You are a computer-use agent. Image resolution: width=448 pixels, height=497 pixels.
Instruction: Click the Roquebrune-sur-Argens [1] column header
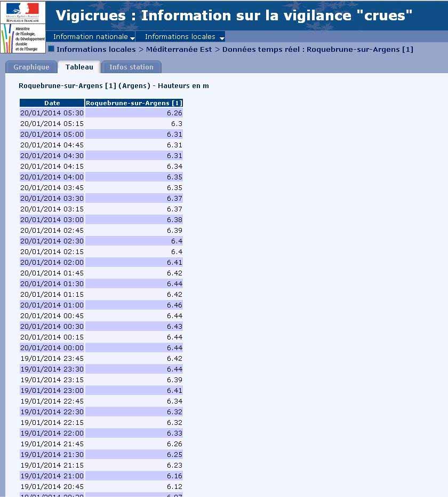pyautogui.click(x=134, y=102)
